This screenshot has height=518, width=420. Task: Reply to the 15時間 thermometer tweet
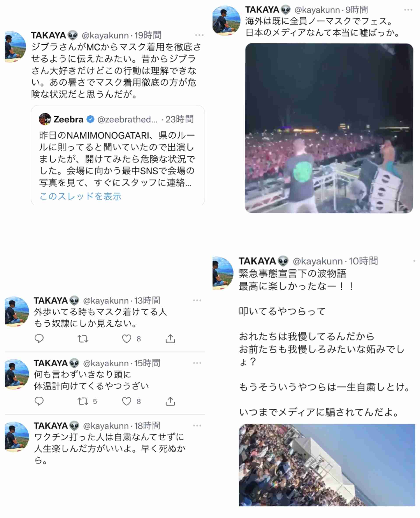(39, 401)
